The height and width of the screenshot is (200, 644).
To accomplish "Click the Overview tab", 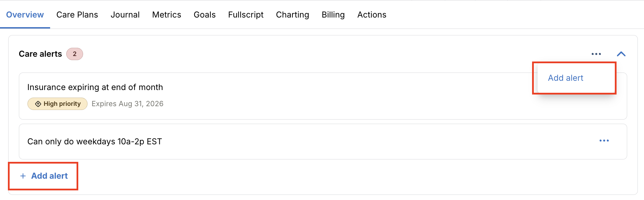I will 25,15.
